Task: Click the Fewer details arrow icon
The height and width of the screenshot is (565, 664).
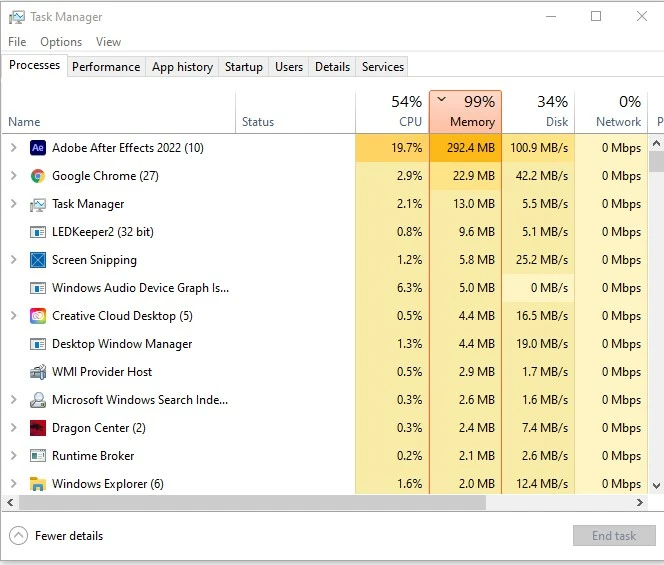Action: click(18, 536)
